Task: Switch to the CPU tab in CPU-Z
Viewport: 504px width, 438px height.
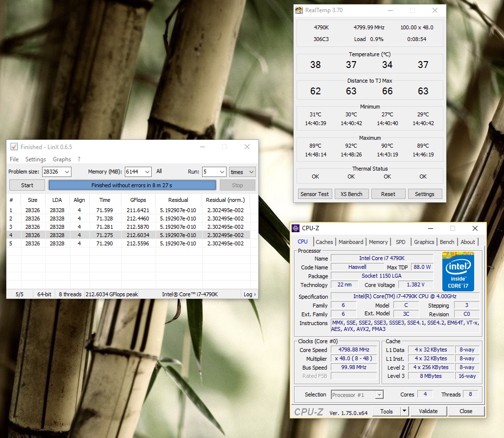Action: 302,241
